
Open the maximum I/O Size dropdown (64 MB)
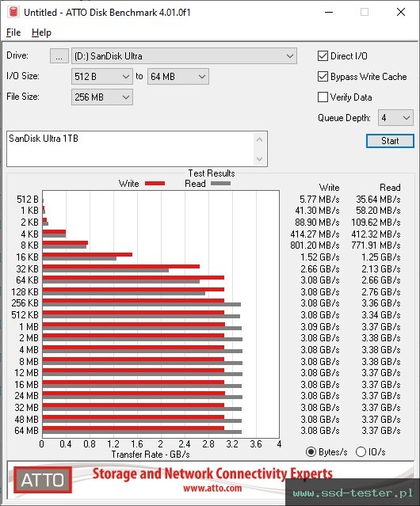point(178,77)
